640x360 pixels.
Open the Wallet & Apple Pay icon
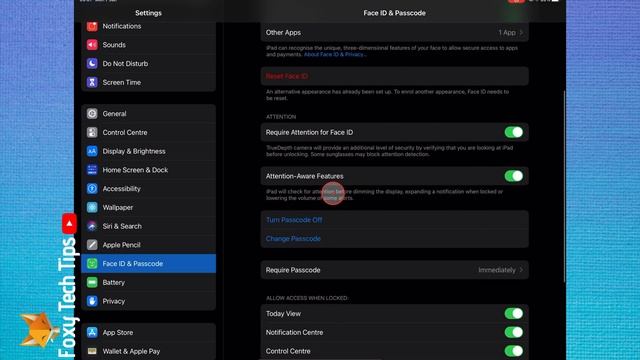pos(92,351)
